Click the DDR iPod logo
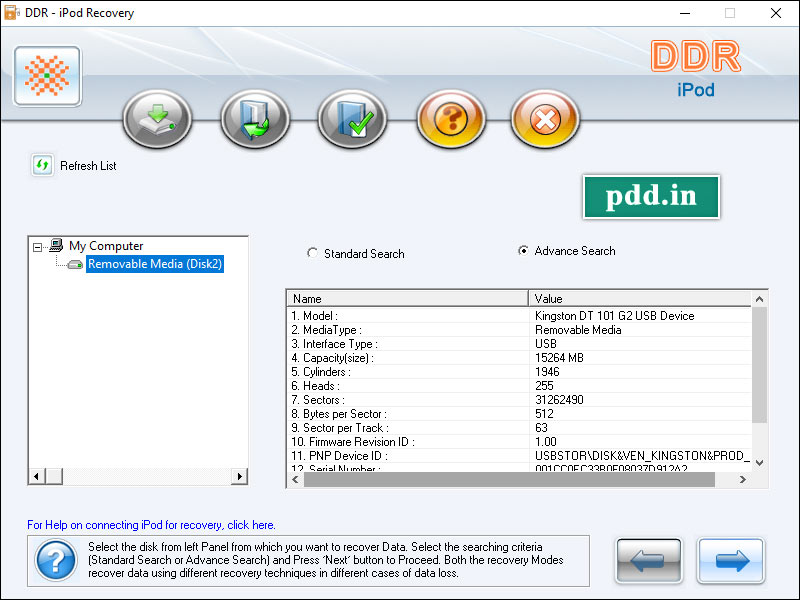The image size is (800, 600). tap(694, 68)
